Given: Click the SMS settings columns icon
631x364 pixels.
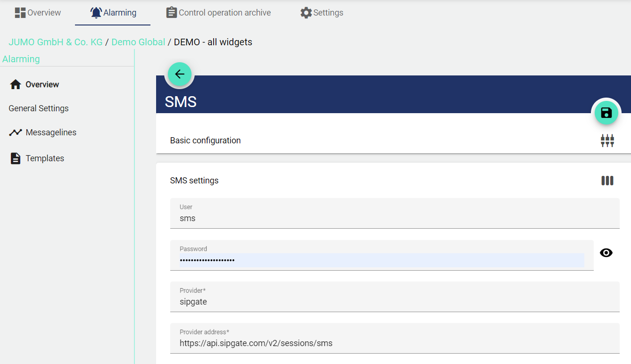Looking at the screenshot, I should coord(607,181).
